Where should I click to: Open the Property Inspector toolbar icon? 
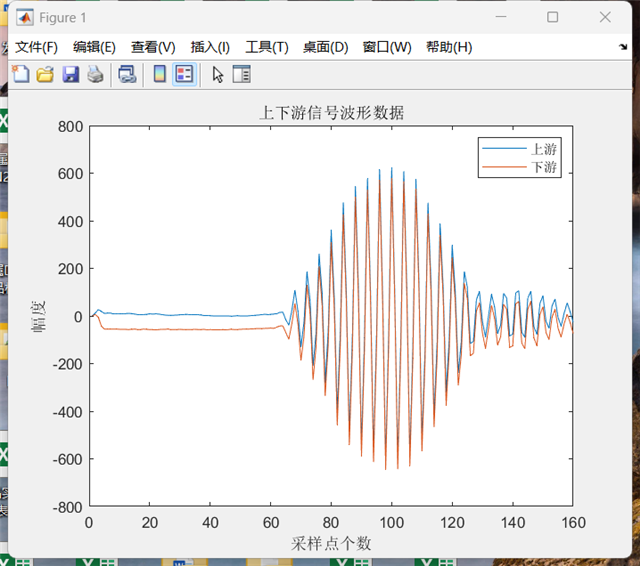(242, 74)
